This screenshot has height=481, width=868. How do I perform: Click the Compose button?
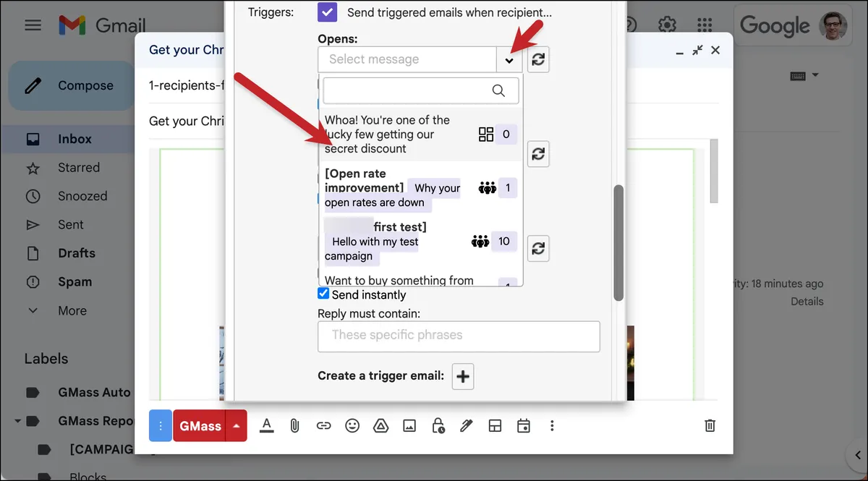(71, 85)
